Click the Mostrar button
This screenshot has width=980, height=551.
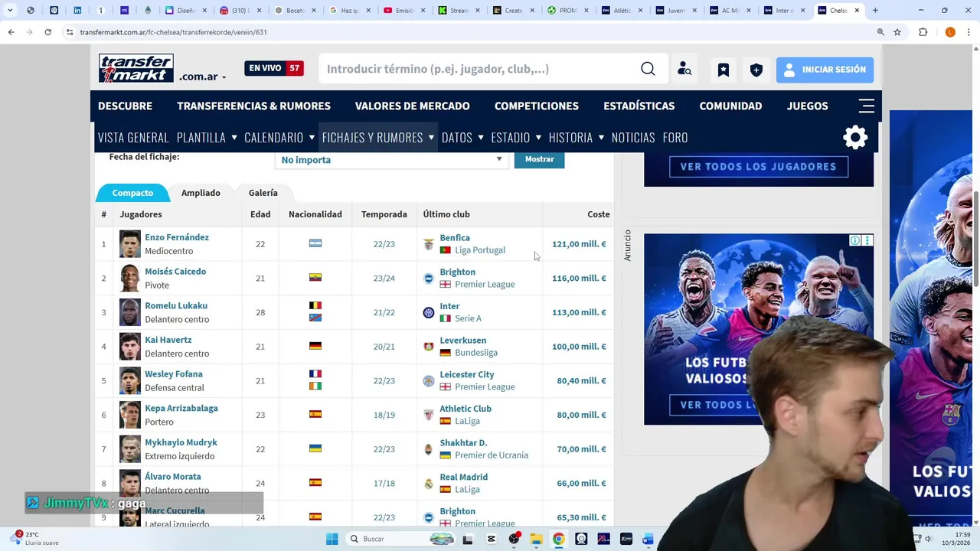click(539, 159)
